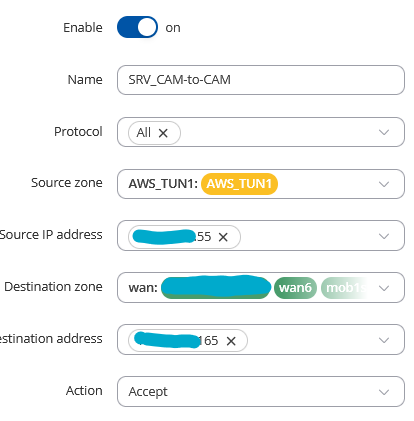Click the yellow AWS_TUN1 zone badge
The image size is (414, 421).
click(239, 184)
